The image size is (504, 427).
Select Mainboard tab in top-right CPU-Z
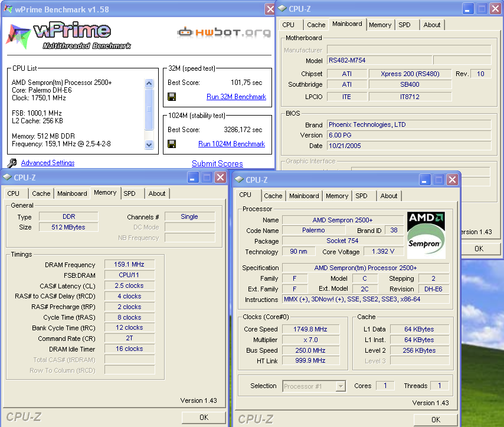(347, 24)
